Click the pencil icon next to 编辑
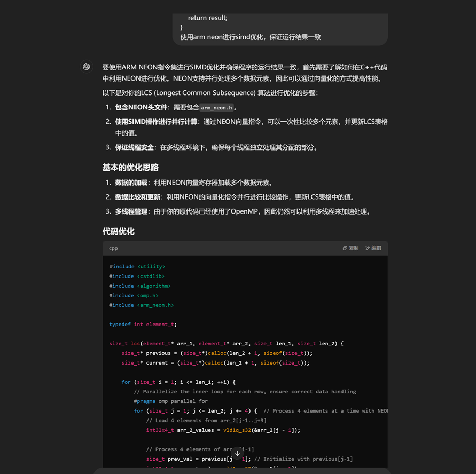The height and width of the screenshot is (474, 476). 366,248
